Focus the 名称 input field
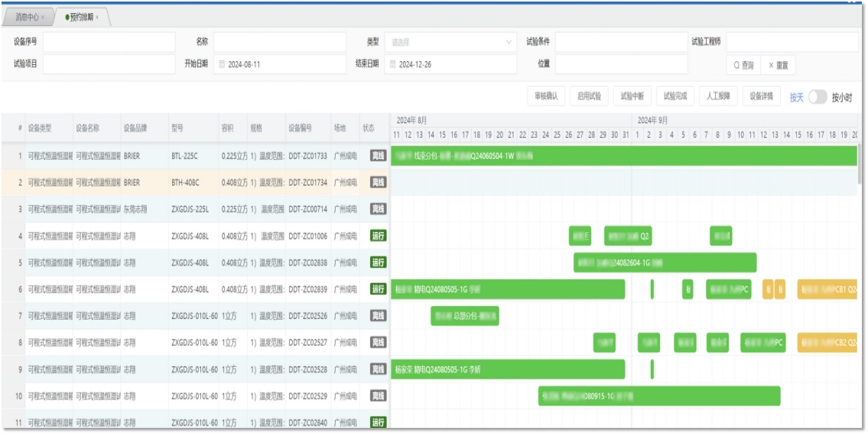Image resolution: width=868 pixels, height=434 pixels. pyautogui.click(x=280, y=42)
